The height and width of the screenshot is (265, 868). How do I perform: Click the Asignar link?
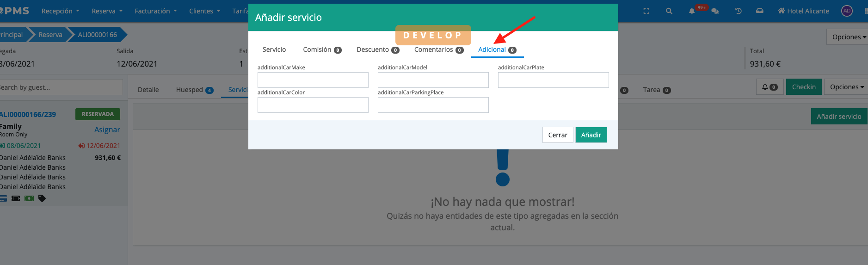(107, 130)
